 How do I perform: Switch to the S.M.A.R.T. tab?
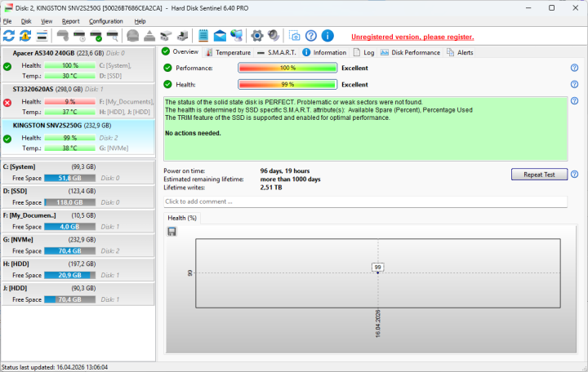pyautogui.click(x=276, y=52)
